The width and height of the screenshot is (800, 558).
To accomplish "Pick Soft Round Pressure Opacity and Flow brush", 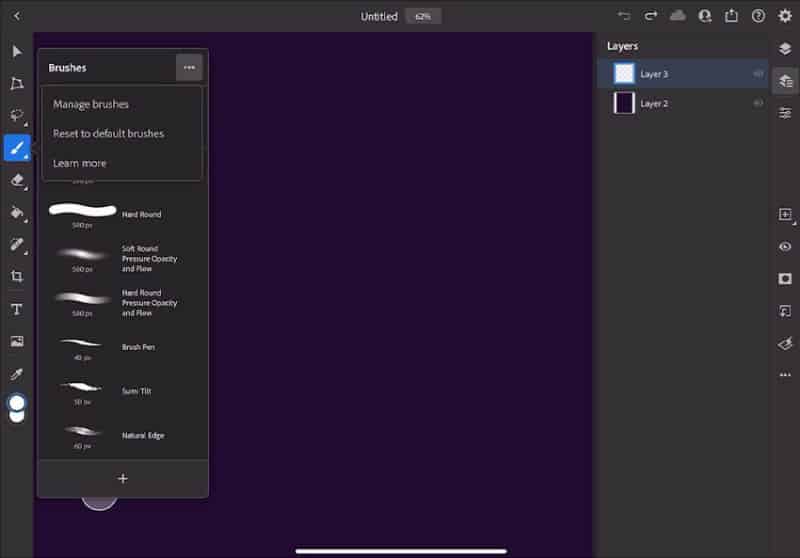I will point(122,259).
